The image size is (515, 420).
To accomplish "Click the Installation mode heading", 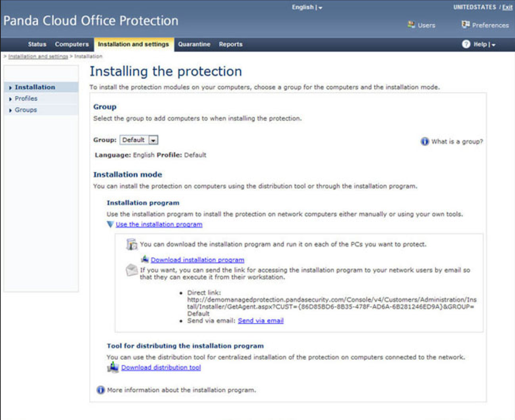I will (128, 174).
